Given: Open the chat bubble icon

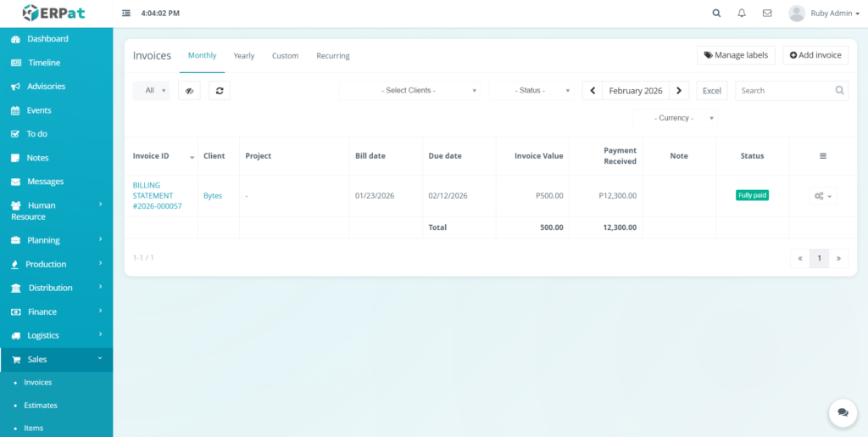Looking at the screenshot, I should 843,412.
